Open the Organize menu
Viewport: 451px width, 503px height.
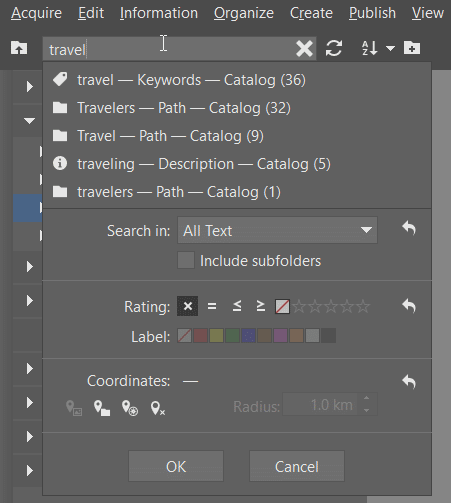(244, 13)
